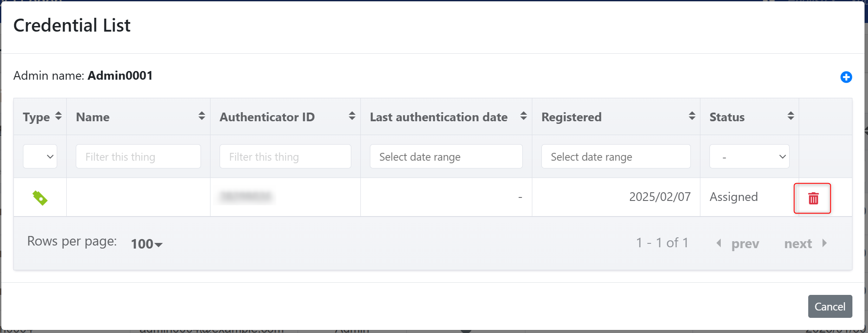The width and height of the screenshot is (868, 333).
Task: Open the Type filter dropdown
Action: click(40, 156)
